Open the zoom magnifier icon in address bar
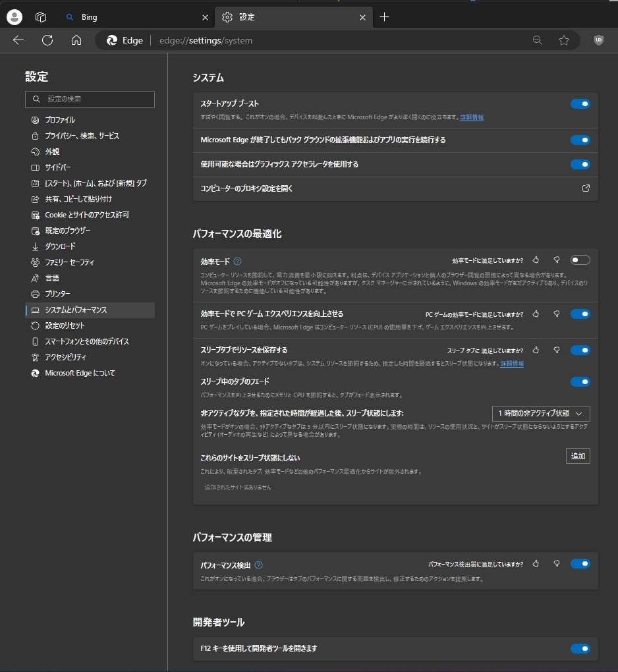The width and height of the screenshot is (618, 672). click(538, 40)
